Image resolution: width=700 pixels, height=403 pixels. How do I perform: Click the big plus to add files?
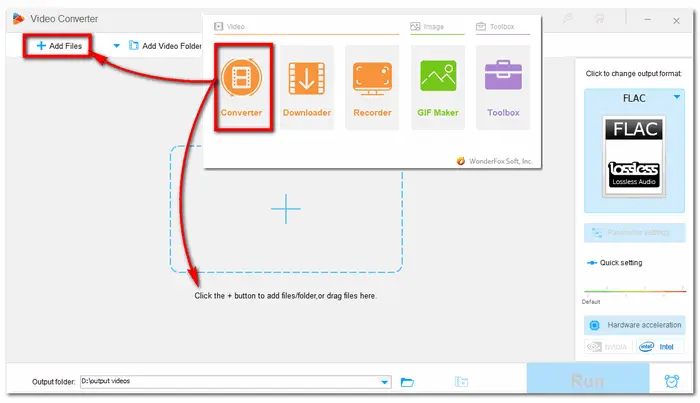(x=286, y=209)
